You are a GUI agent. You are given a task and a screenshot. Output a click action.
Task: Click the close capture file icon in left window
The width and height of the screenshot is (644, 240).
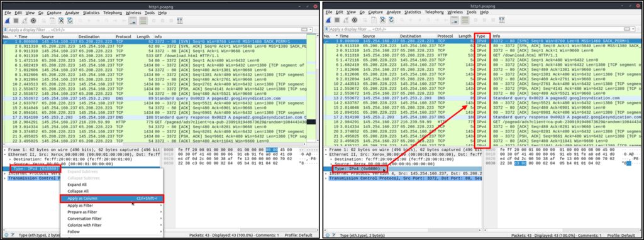[x=61, y=21]
